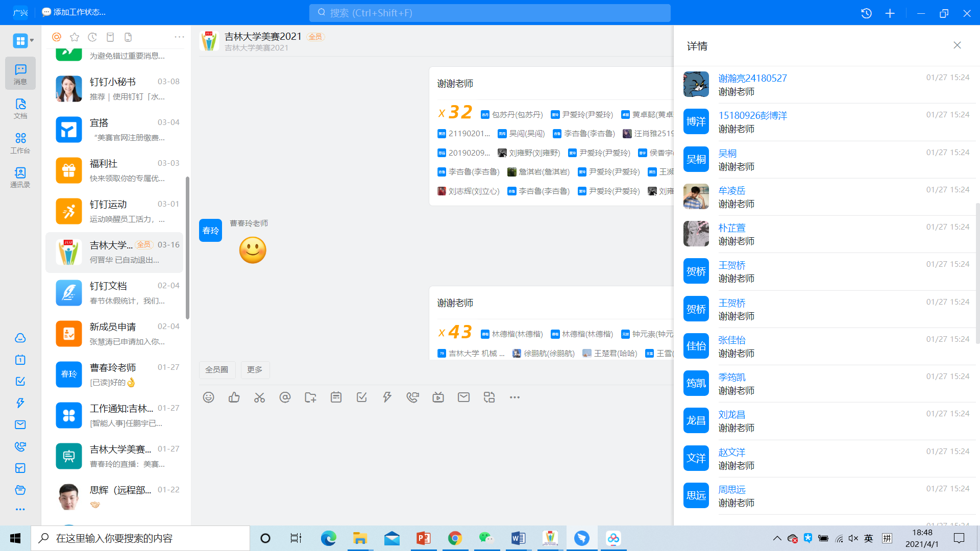Click the conversation list scrollbar
The width and height of the screenshot is (980, 551).
point(187,247)
